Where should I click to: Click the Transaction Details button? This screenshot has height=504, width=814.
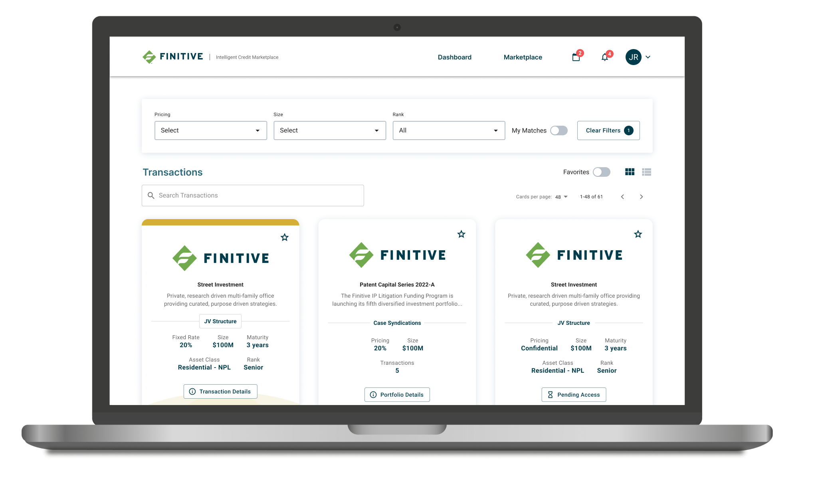click(220, 391)
